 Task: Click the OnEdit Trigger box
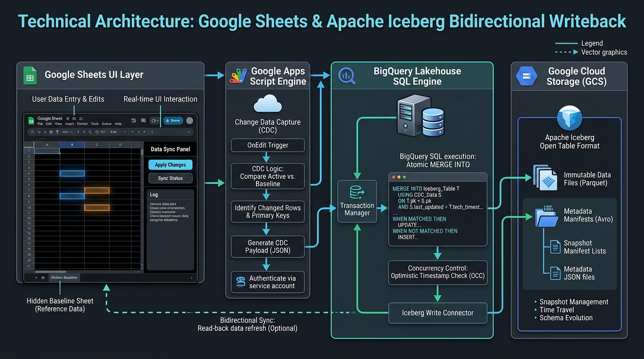tap(268, 145)
